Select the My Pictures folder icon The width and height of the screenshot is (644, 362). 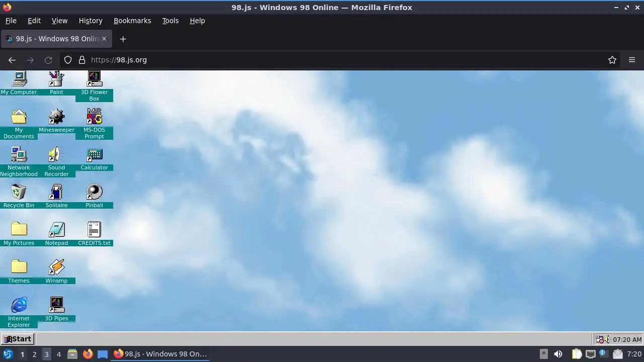(x=19, y=234)
